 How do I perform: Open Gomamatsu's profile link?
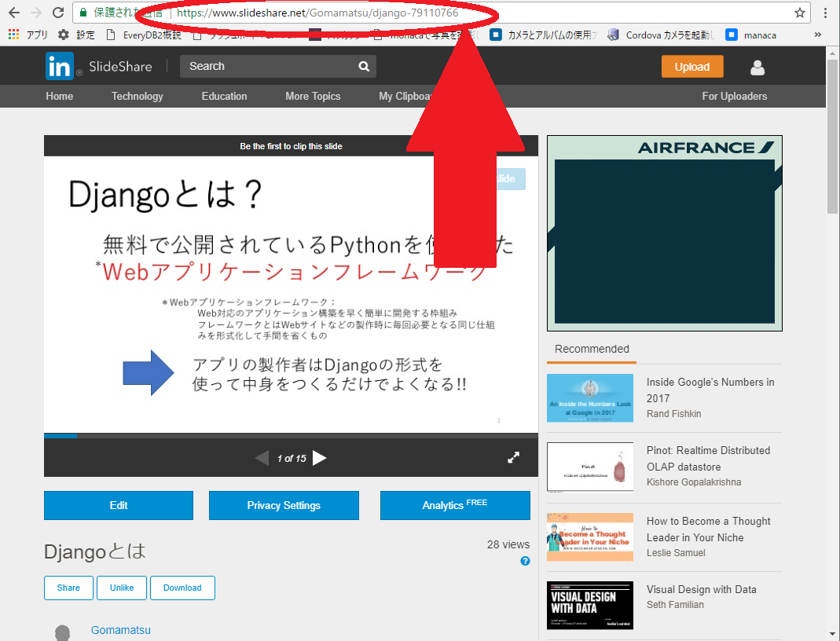pyautogui.click(x=120, y=629)
